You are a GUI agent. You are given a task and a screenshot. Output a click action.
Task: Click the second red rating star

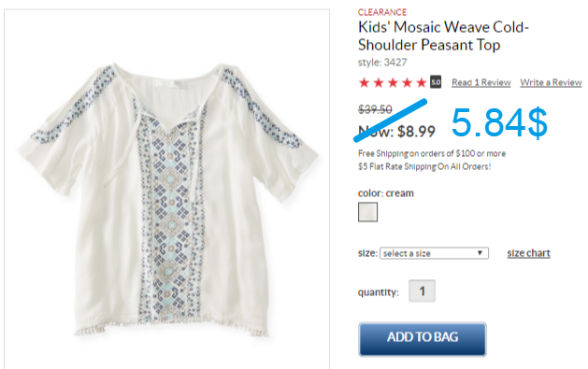(x=379, y=82)
